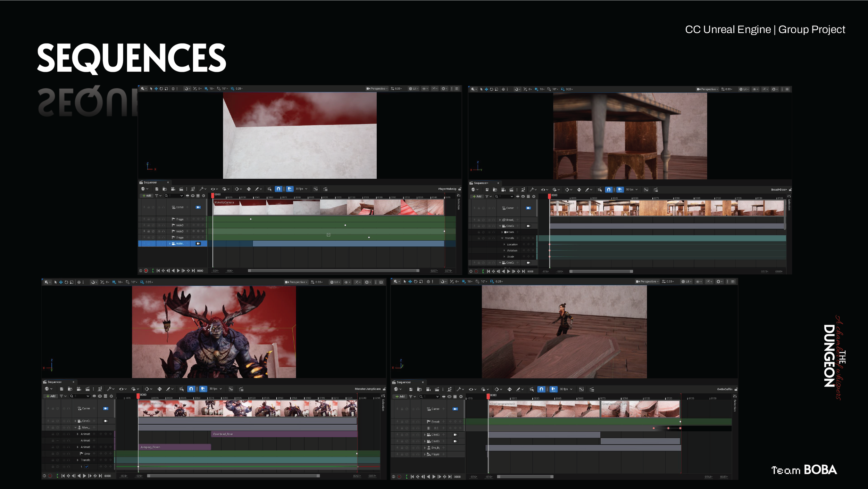Click the record button in MonsterJumpScare sequencer
This screenshot has width=868, height=489.
coord(50,476)
